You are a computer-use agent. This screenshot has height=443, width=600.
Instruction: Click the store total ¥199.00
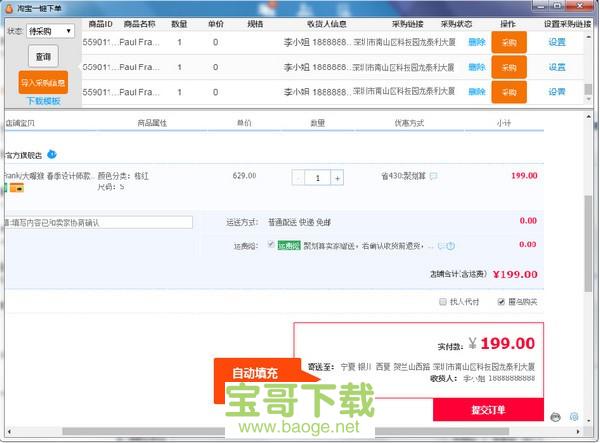[515, 274]
